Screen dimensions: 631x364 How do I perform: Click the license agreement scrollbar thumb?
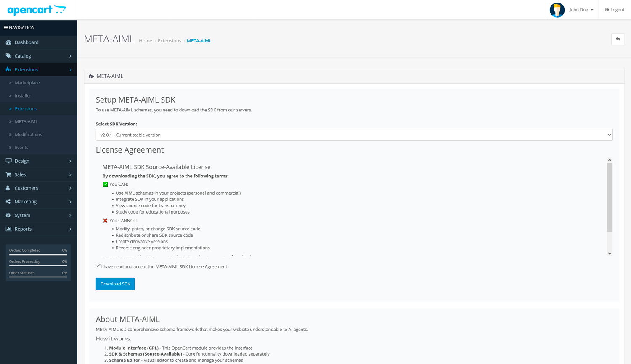[x=610, y=197]
